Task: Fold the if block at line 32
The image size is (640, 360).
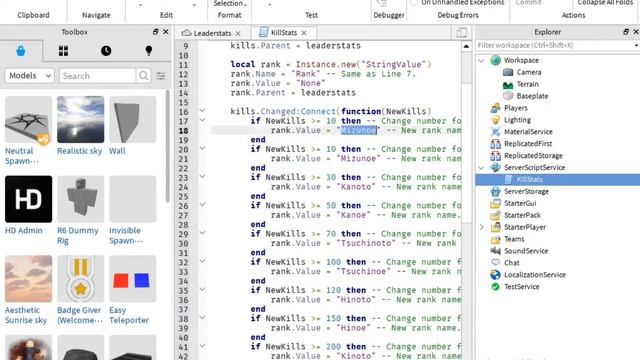Action: (x=202, y=261)
